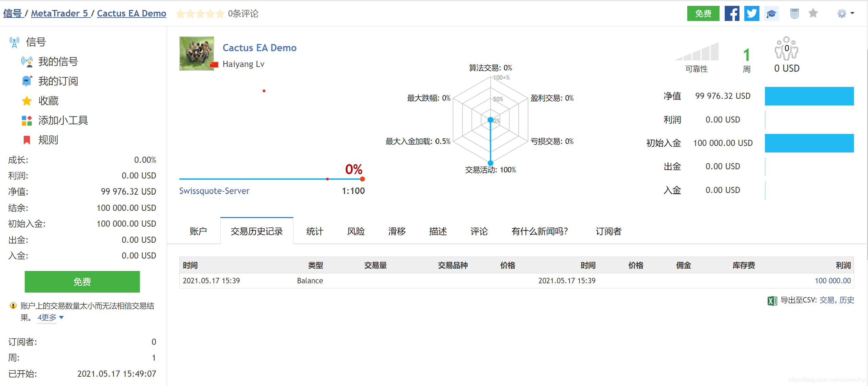Viewport: 868px width, 386px height.
Task: Open Rules bookmark sidebar item
Action: point(48,140)
